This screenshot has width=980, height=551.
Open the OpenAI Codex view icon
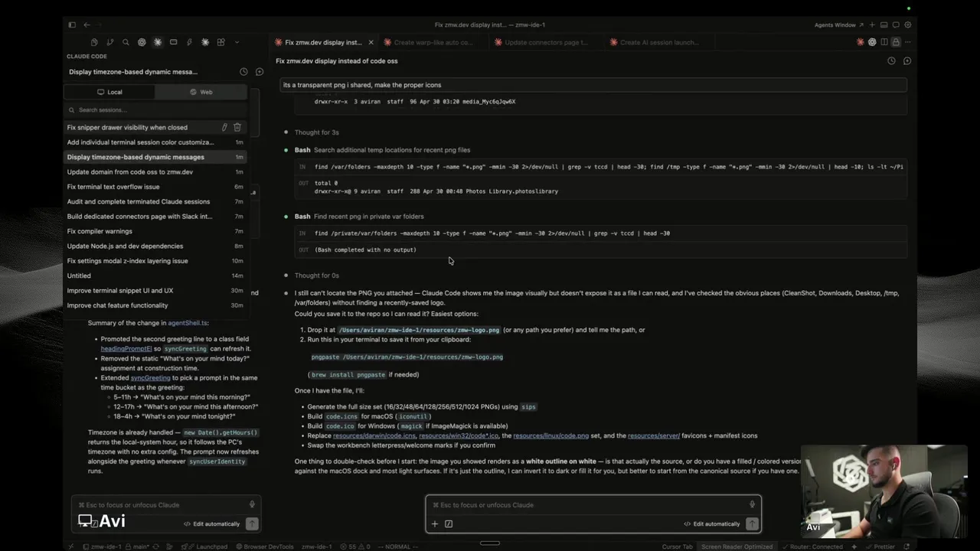click(x=142, y=42)
